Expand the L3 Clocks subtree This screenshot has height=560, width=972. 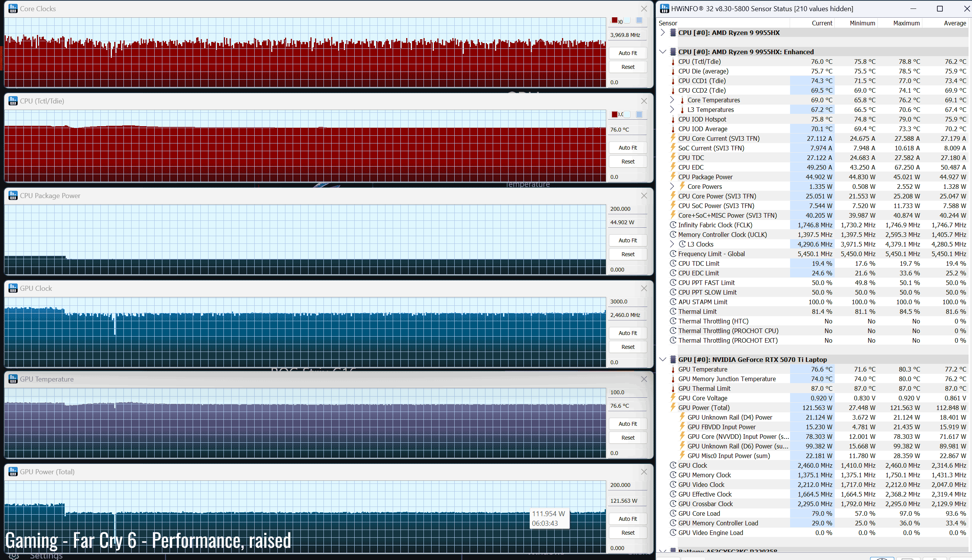pos(672,244)
